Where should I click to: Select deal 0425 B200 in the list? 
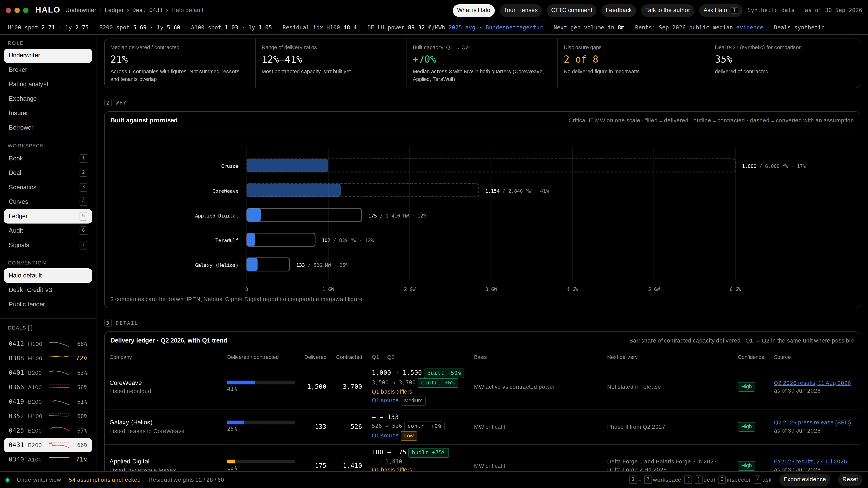[48, 430]
